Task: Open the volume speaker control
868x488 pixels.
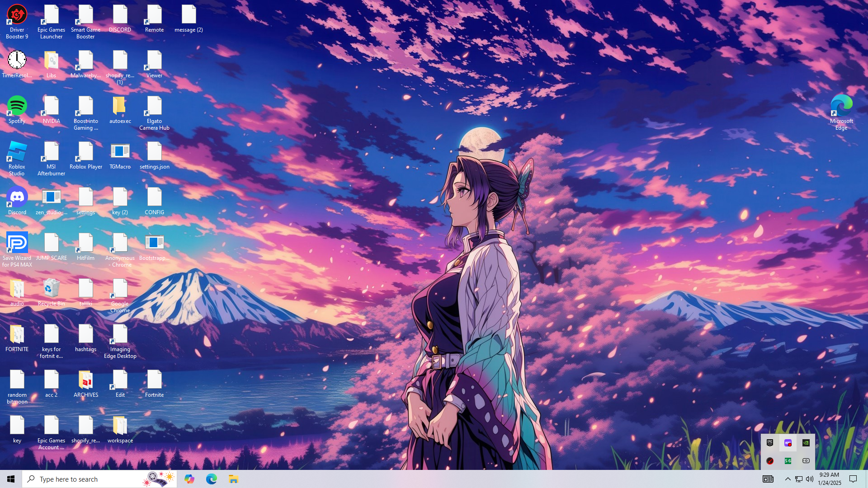Action: (809, 479)
